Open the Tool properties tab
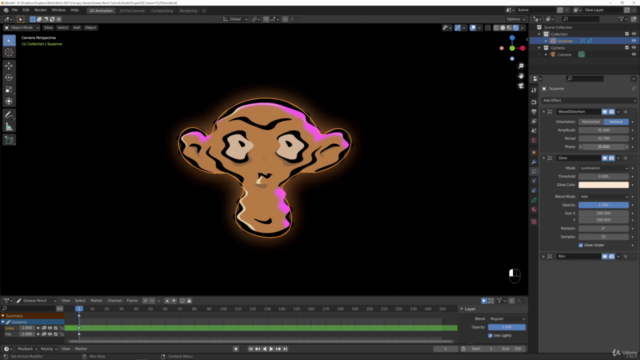 (534, 90)
